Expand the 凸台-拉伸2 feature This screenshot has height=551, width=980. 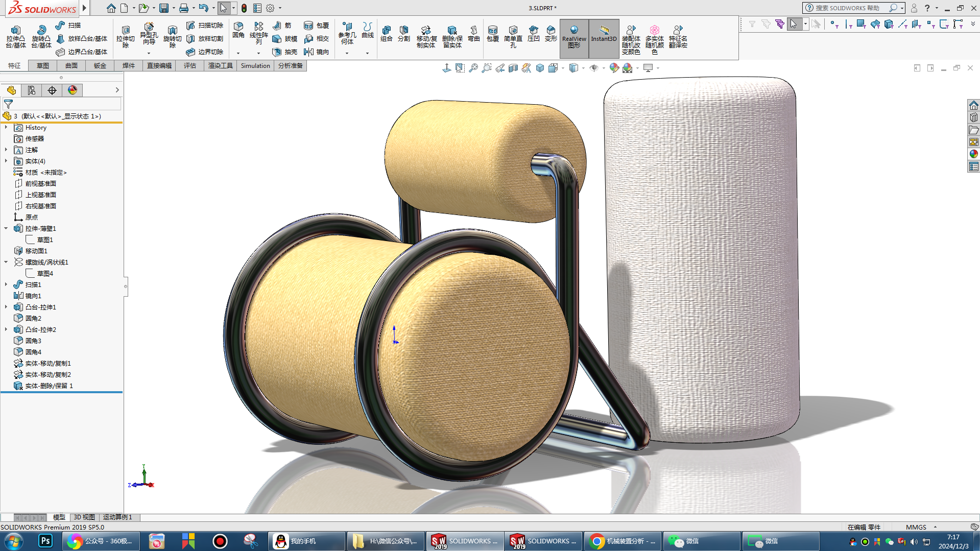pos(6,330)
